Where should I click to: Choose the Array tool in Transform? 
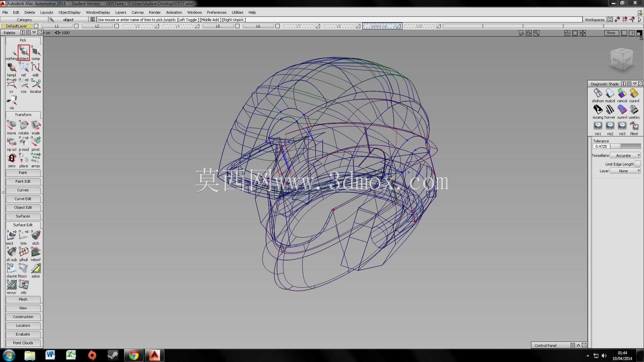(x=36, y=160)
